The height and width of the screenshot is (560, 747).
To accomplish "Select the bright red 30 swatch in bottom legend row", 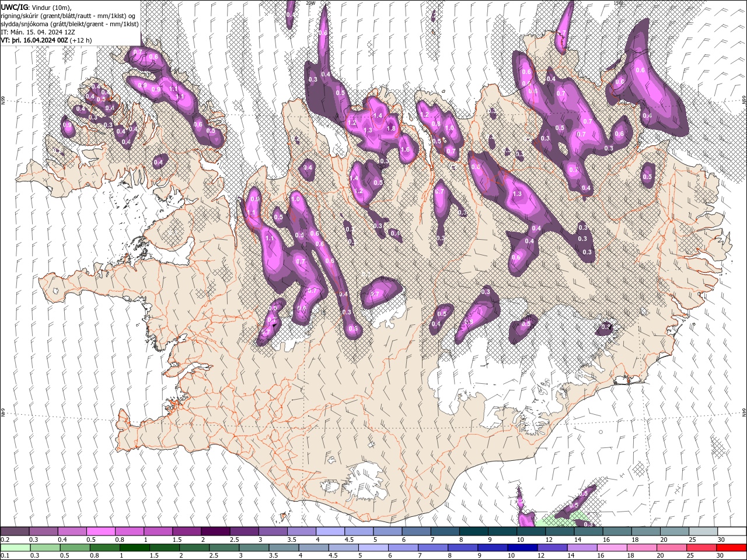I will point(732,548).
